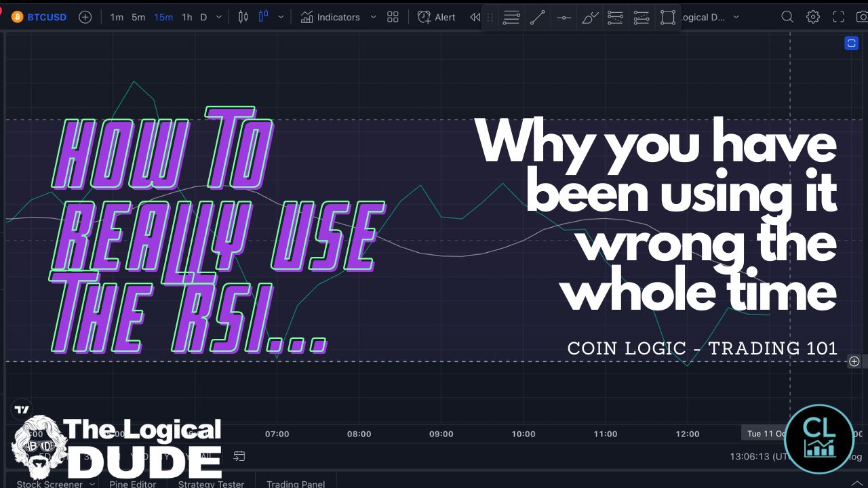Viewport: 868px width, 488px height.
Task: Open the Indicators dialog
Action: pos(330,17)
